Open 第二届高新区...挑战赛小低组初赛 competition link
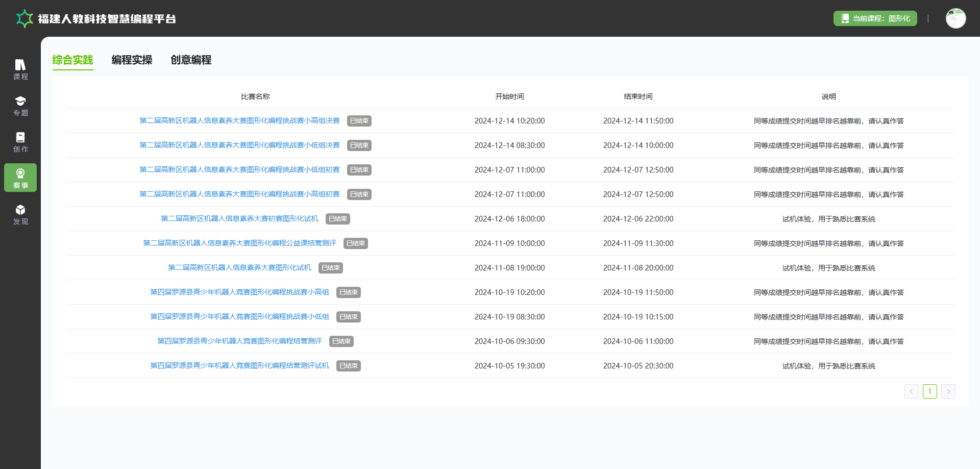The height and width of the screenshot is (469, 980). pyautogui.click(x=239, y=170)
